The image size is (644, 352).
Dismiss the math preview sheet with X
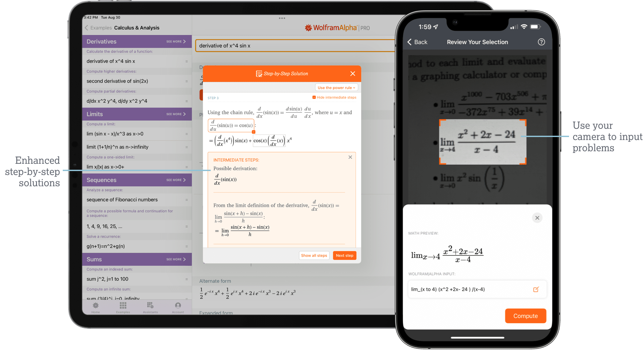tap(537, 218)
